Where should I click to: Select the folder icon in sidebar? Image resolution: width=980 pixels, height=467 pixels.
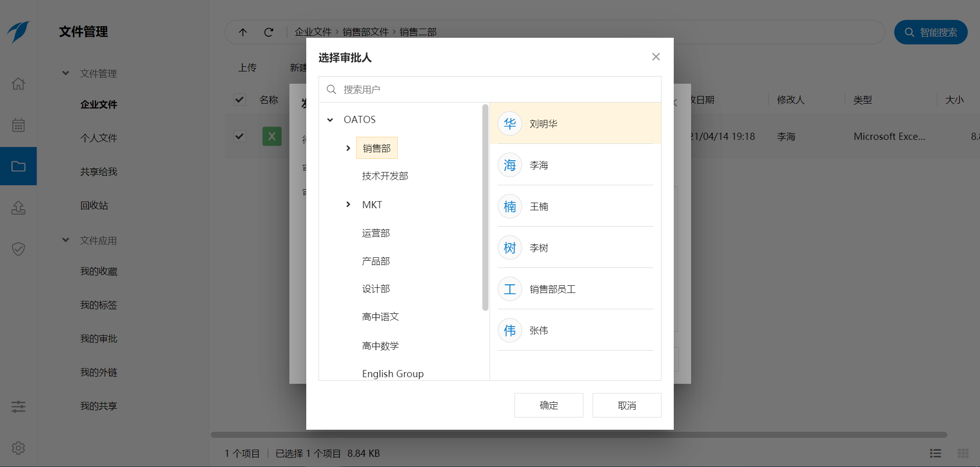click(x=18, y=166)
